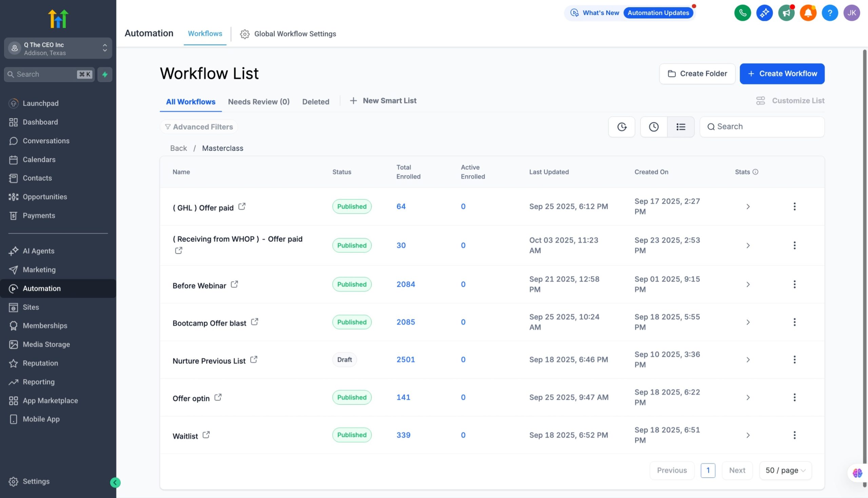Expand the Q The CEO Inc account switcher
The width and height of the screenshot is (868, 498).
(58, 48)
